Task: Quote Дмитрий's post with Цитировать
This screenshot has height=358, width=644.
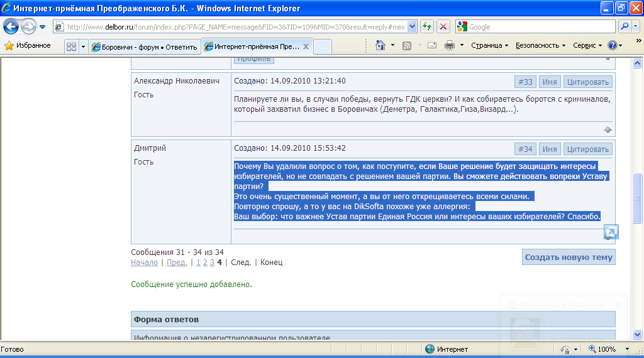Action: coord(588,149)
